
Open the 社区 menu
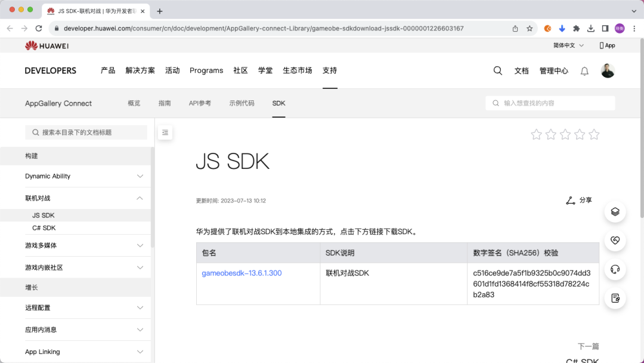pyautogui.click(x=240, y=70)
